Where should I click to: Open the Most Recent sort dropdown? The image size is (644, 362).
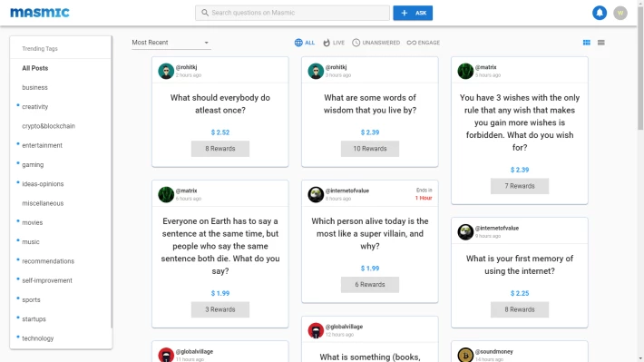pos(171,43)
